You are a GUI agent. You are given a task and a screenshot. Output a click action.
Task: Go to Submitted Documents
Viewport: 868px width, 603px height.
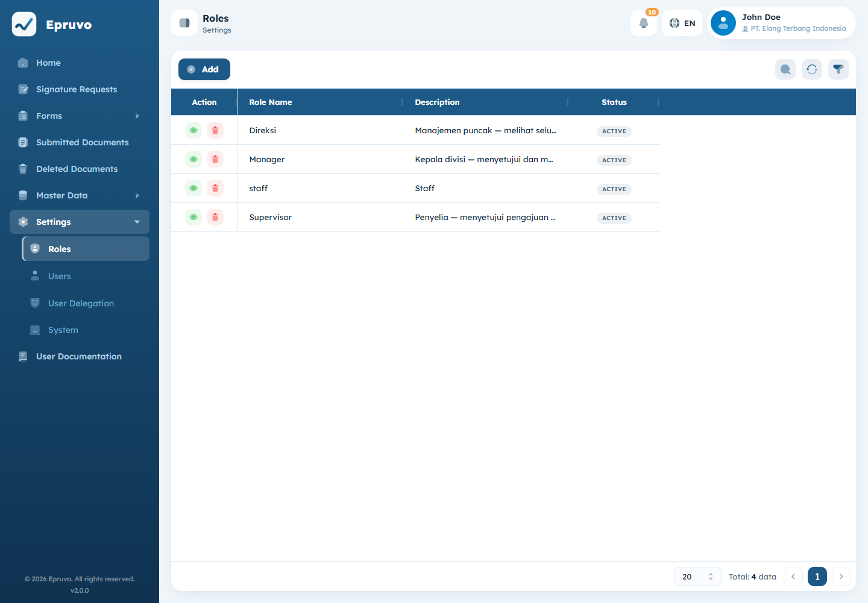pyautogui.click(x=80, y=142)
